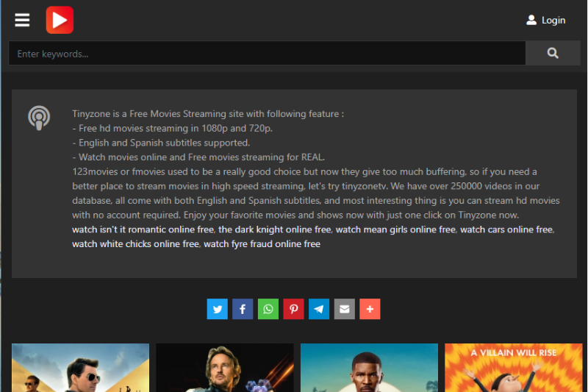Open more sharing options plus button
588x392 pixels.
pyautogui.click(x=370, y=309)
